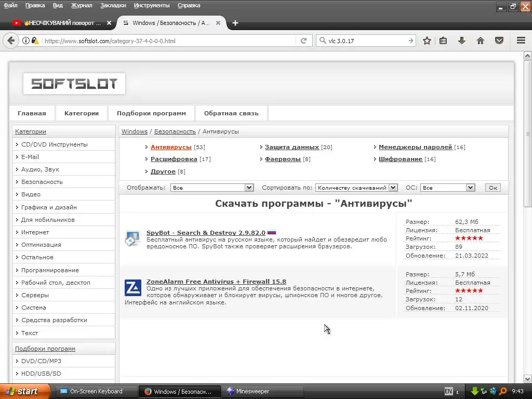532x399 pixels.
Task: Open ZoneAlarm Free Antivirus + Firewall link
Action: [x=216, y=282]
